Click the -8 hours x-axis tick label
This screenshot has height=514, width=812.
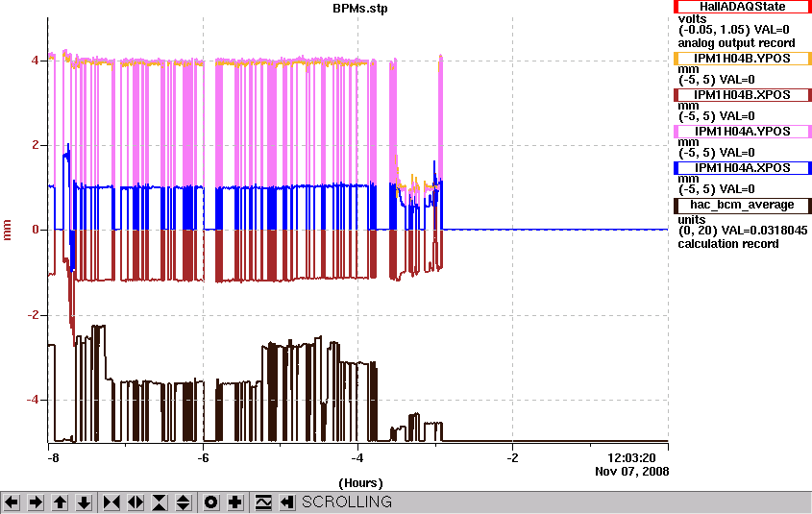[53, 458]
